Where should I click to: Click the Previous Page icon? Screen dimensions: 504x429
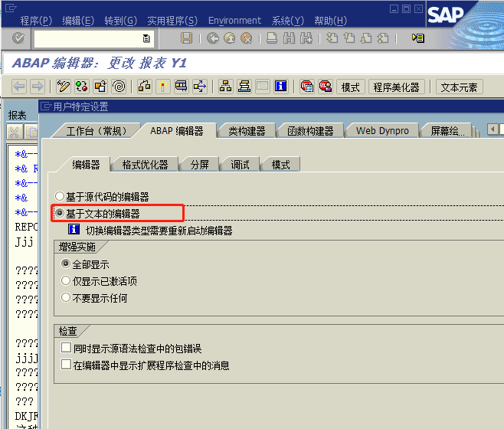pyautogui.click(x=349, y=38)
